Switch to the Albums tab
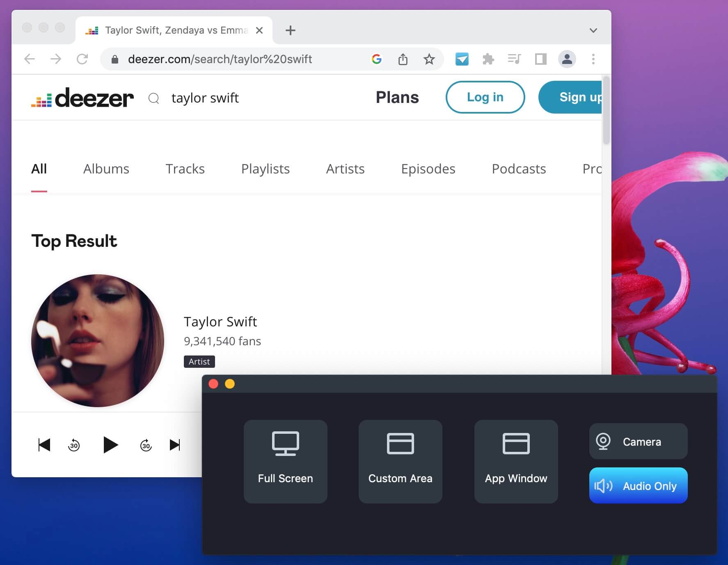Viewport: 728px width, 565px height. click(106, 169)
